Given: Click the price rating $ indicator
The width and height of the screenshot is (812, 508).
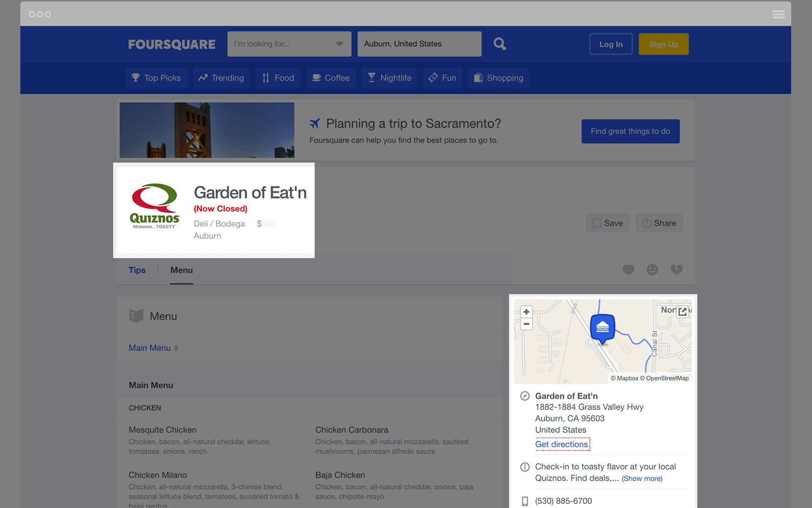Looking at the screenshot, I should click(266, 224).
